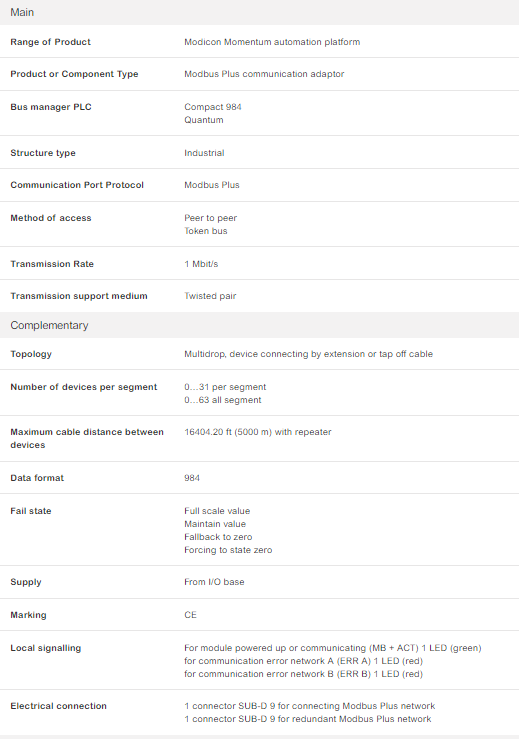519x739 pixels.
Task: Click the Data format 984 value
Action: tap(192, 478)
